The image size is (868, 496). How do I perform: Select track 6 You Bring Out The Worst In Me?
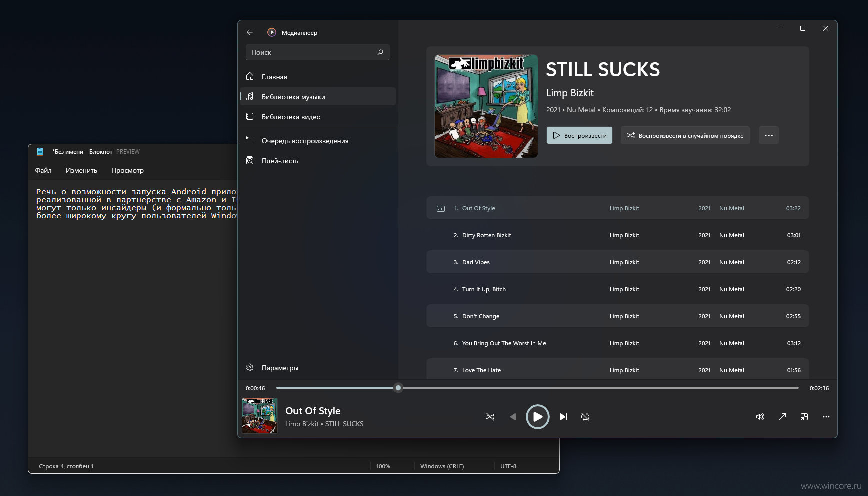pos(617,343)
